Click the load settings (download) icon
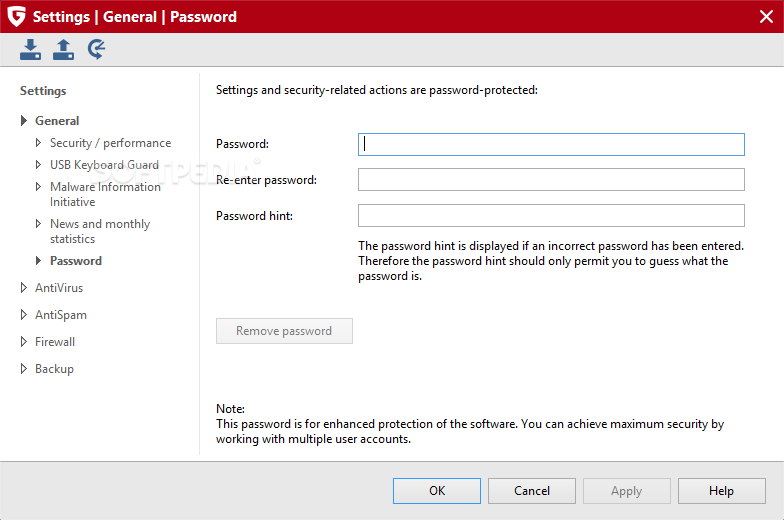784x520 pixels. click(x=30, y=50)
